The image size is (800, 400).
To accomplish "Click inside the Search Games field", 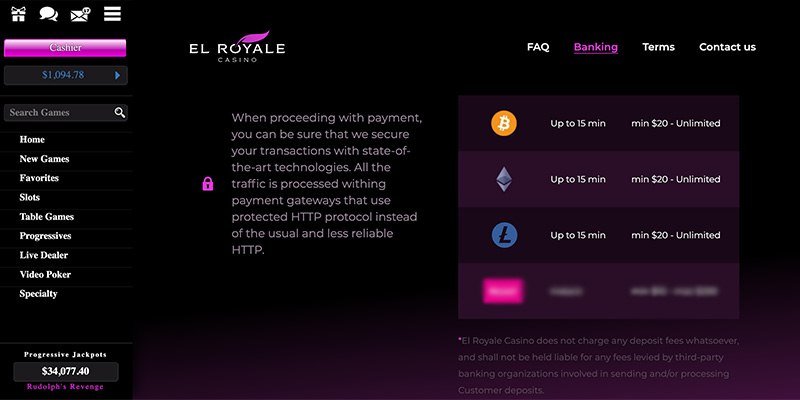I will click(58, 113).
